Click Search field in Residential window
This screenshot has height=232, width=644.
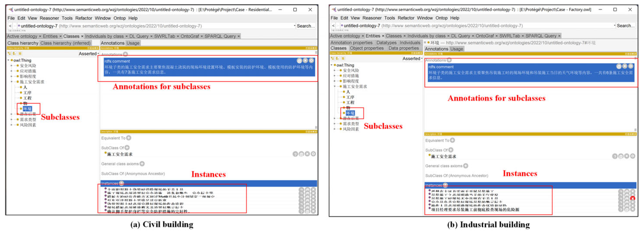pyautogui.click(x=306, y=26)
